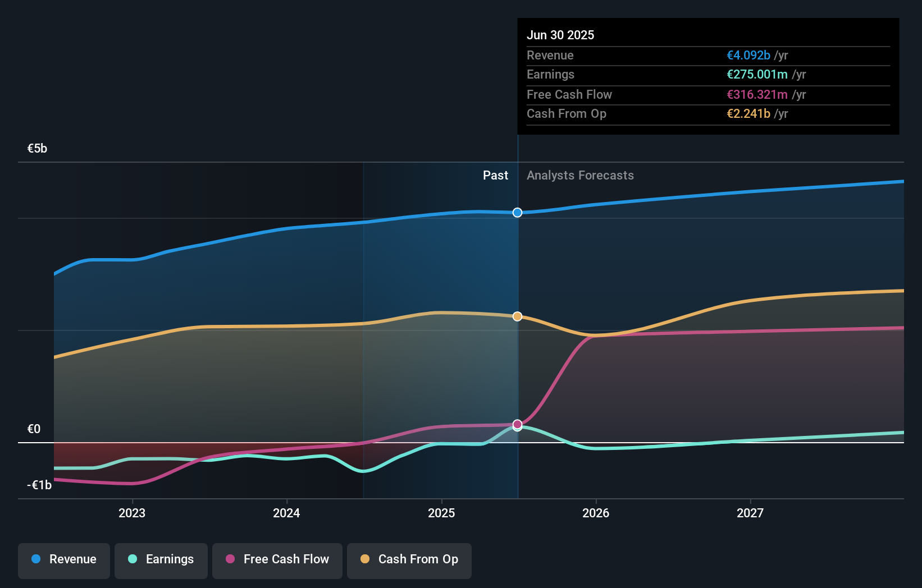
Task: Click the 2023 x-axis label
Action: (132, 513)
